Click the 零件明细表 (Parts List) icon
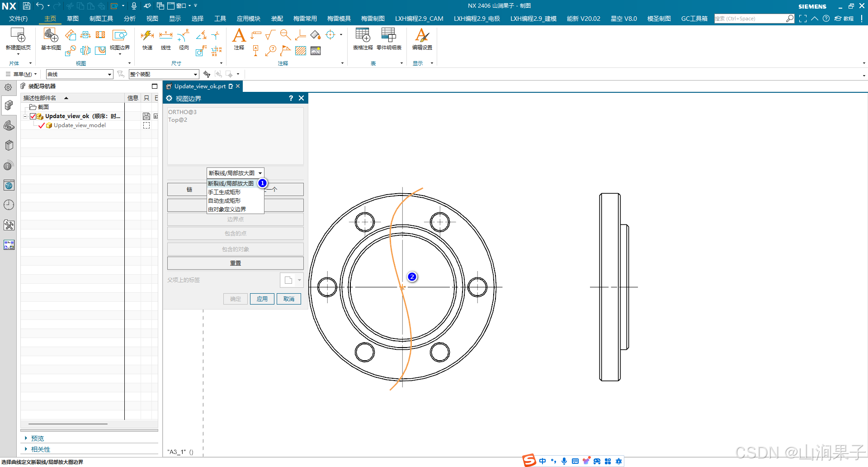This screenshot has height=467, width=868. [x=389, y=35]
